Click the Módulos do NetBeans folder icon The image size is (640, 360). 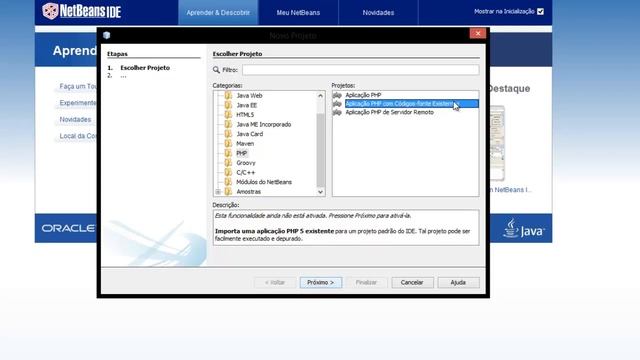point(228,182)
